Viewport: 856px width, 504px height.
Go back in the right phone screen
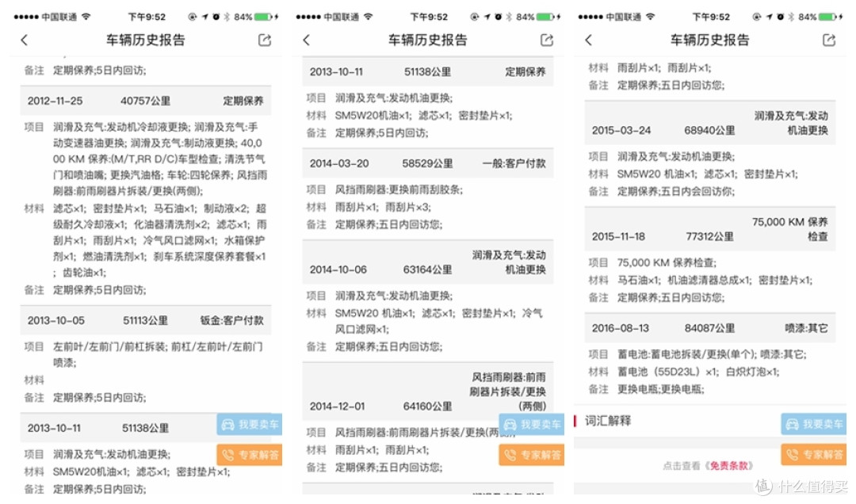tap(588, 40)
